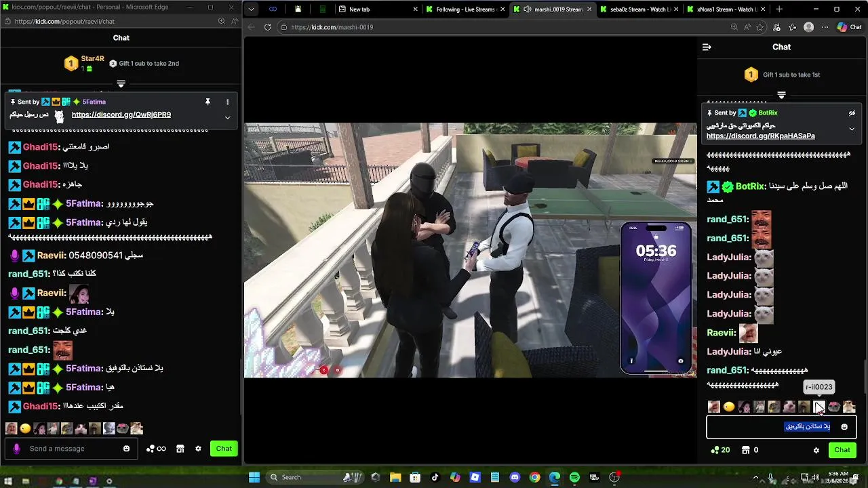
Task: Switch to xNora1 Stream tab
Action: click(726, 9)
